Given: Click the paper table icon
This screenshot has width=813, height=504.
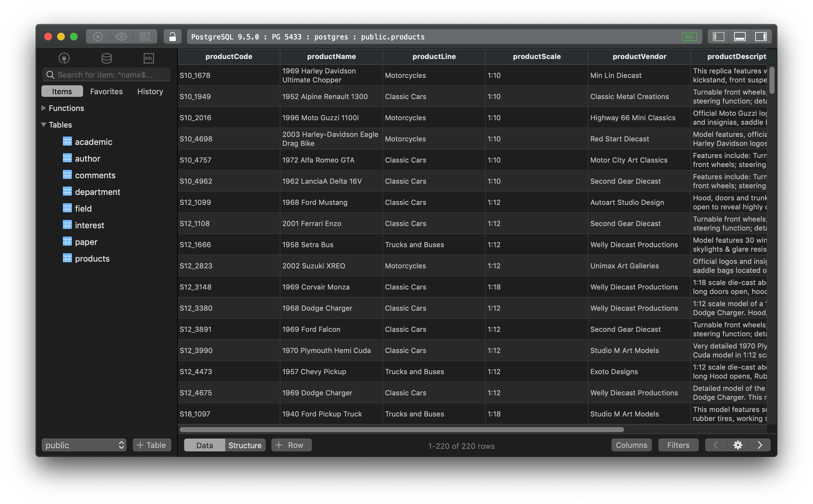Looking at the screenshot, I should click(67, 241).
